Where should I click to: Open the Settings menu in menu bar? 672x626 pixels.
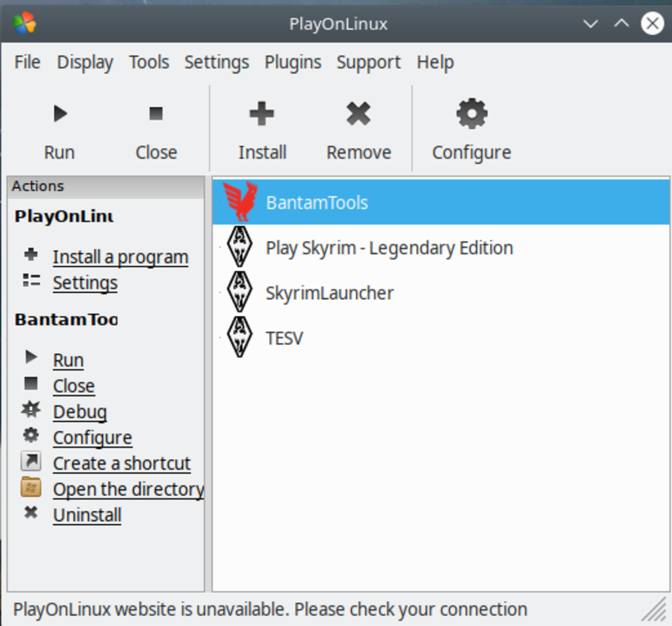(217, 63)
